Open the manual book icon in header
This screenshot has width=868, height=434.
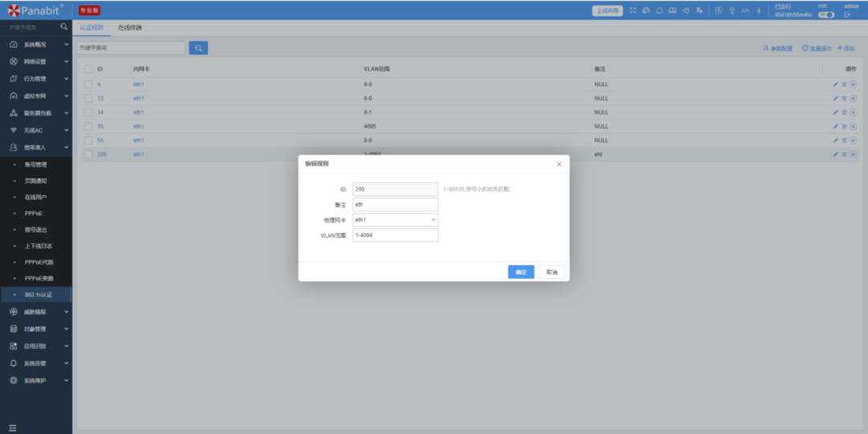[673, 10]
